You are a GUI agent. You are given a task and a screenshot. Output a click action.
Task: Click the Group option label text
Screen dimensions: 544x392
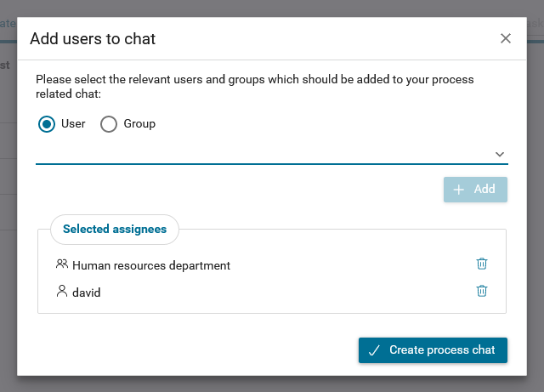coord(139,124)
